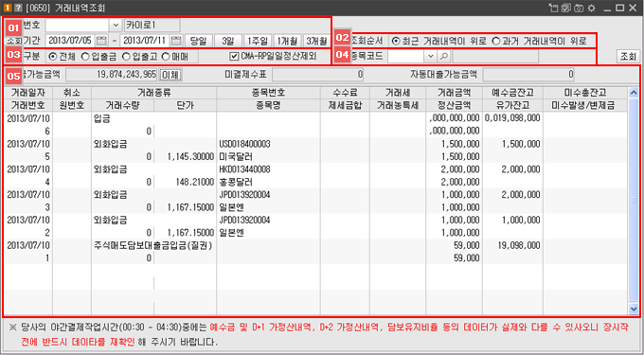644x355 pixels.
Task: Expand the account number dropdown
Action: click(x=116, y=26)
